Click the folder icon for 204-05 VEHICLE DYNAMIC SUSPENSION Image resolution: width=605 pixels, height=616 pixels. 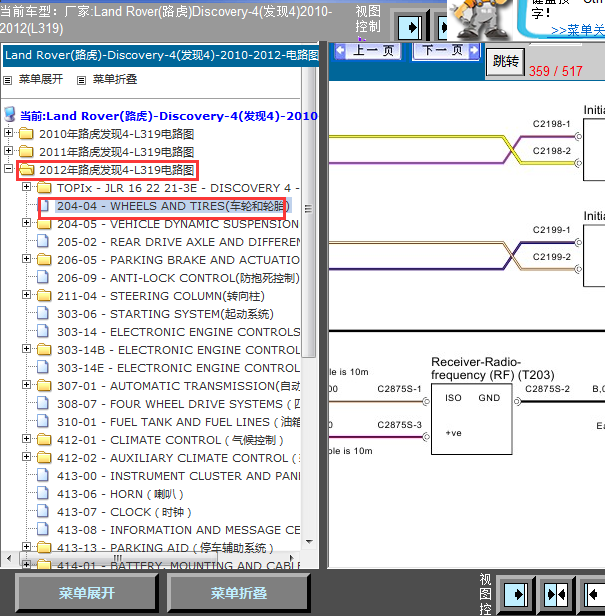coord(44,224)
